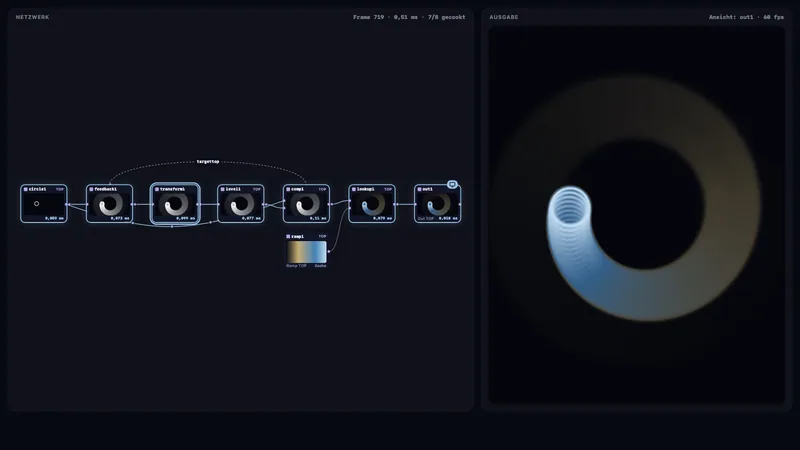Click the level1 node's purple type icon

tap(222, 189)
